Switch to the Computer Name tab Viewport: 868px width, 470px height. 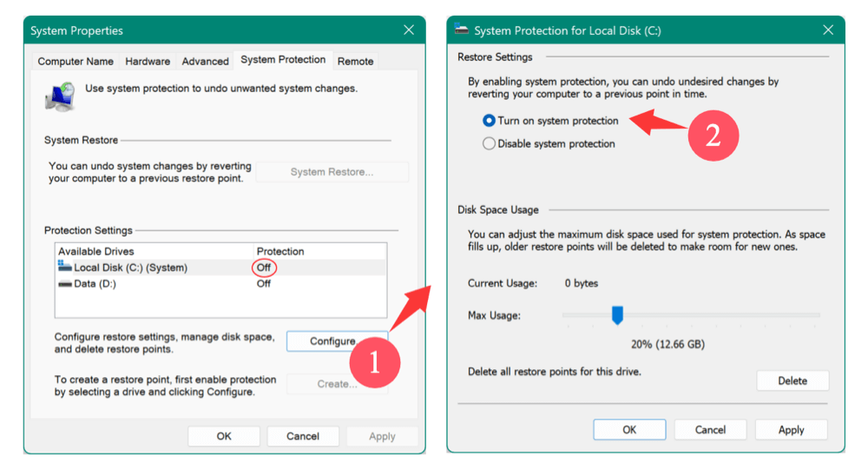click(76, 62)
